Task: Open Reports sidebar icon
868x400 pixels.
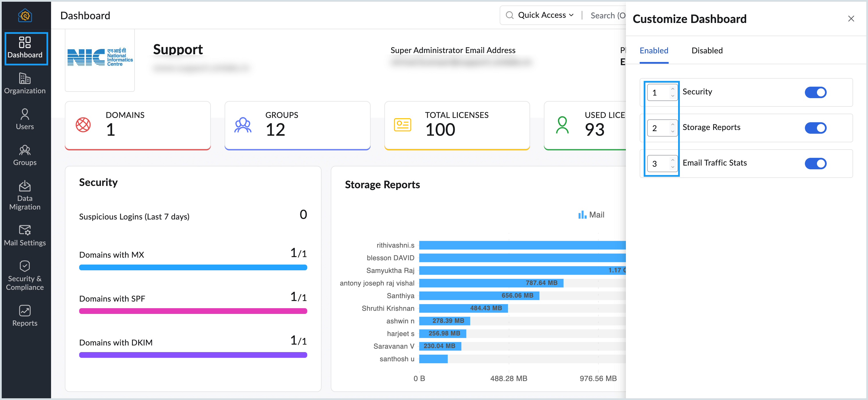Action: (x=25, y=315)
